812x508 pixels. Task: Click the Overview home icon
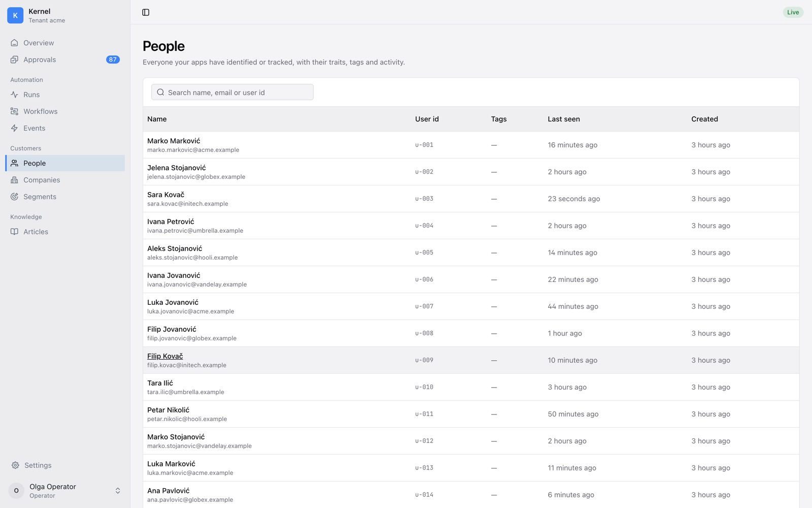pos(14,43)
